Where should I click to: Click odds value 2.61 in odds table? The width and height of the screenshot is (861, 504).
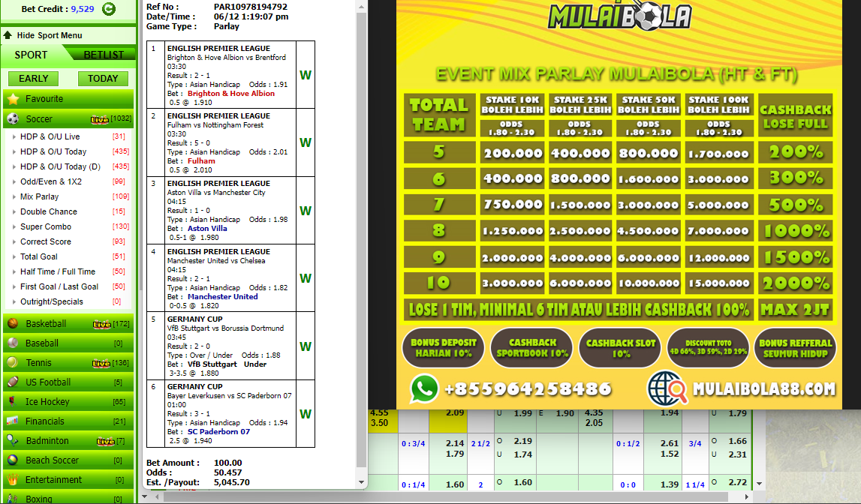[670, 443]
